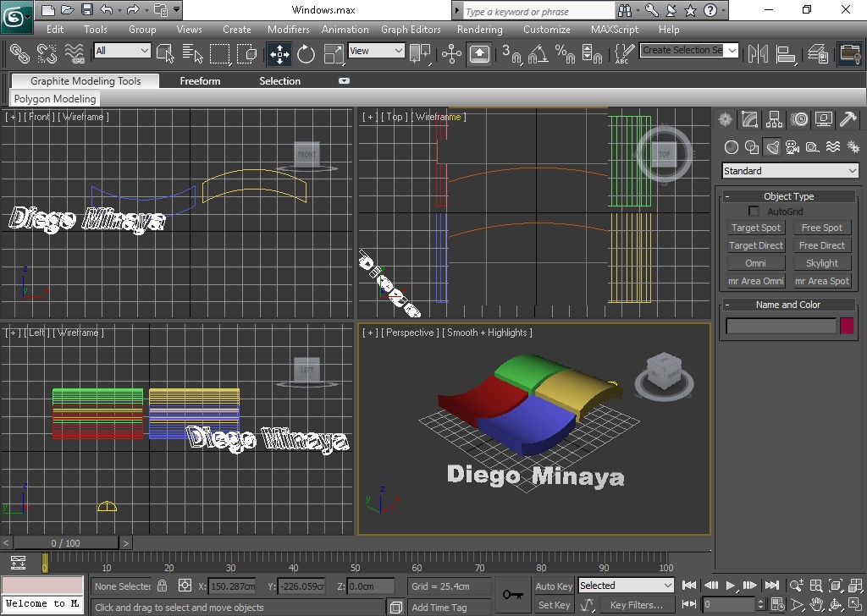867x616 pixels.
Task: Open the Graph Editors menu
Action: point(411,30)
